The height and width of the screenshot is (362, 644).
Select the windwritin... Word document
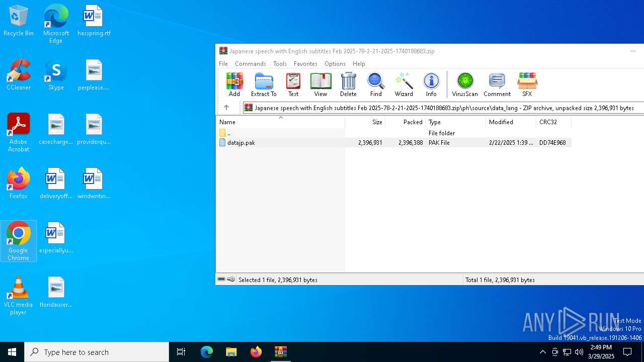94,184
